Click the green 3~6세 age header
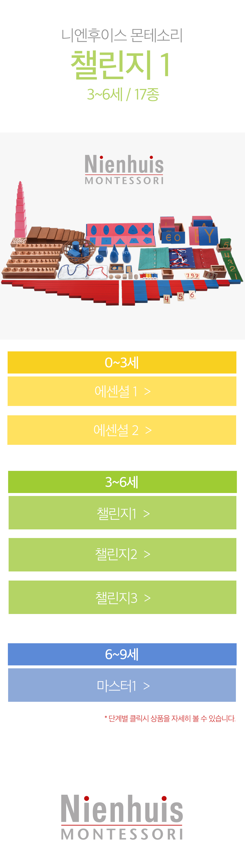 122,482
